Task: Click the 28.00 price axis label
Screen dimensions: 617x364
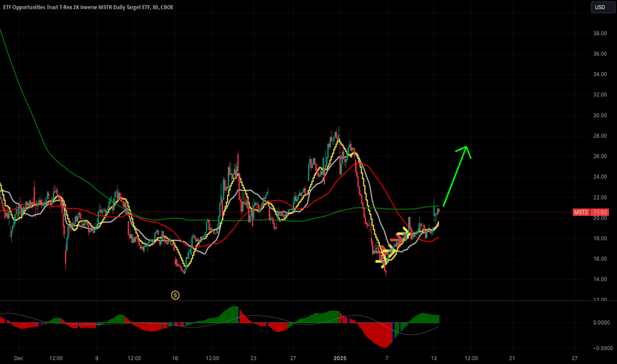Action: pos(600,136)
